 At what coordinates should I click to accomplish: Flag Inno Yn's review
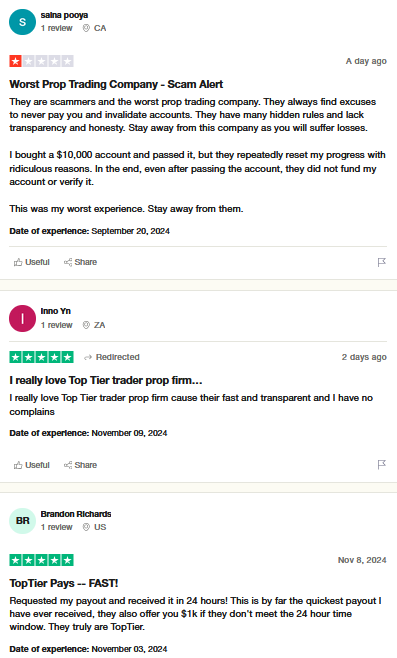click(381, 465)
